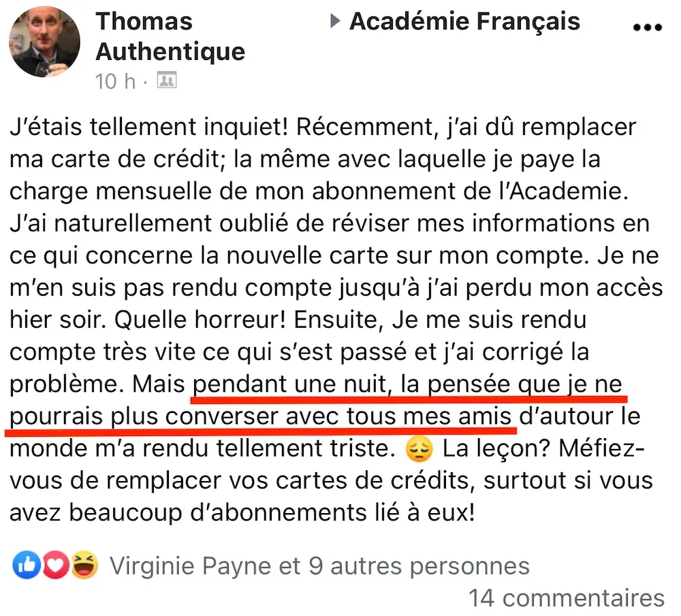Click the commentaires count to open comments
Screen dimensions: 681x616
(567, 598)
